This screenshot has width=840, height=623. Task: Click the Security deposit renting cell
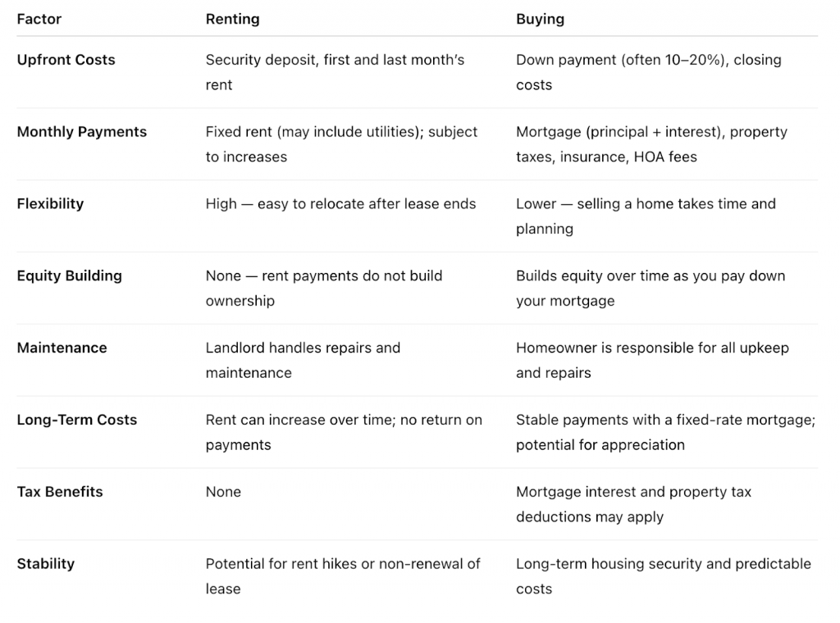[x=335, y=72]
